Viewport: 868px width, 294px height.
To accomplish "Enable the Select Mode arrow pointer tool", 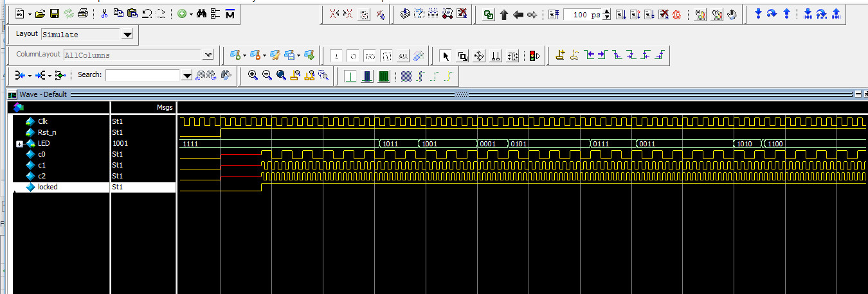I will click(446, 56).
